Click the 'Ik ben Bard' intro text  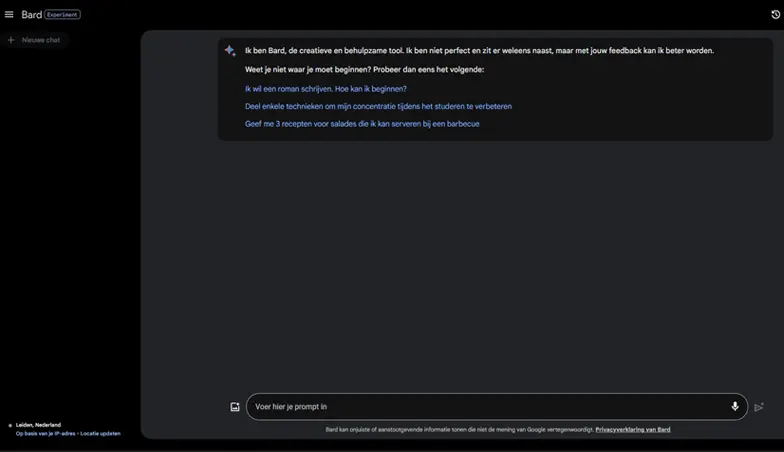(x=479, y=50)
